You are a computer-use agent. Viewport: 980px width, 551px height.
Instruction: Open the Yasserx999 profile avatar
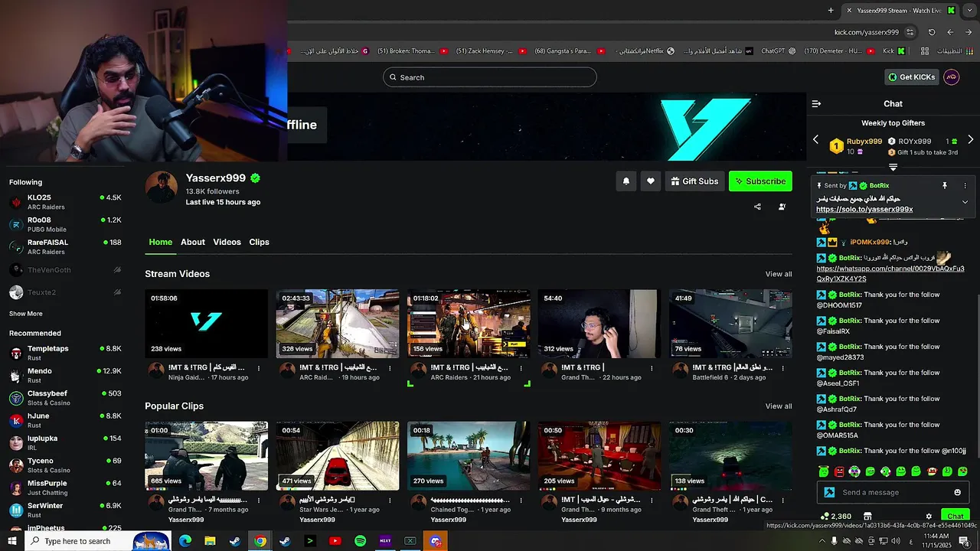[162, 187]
